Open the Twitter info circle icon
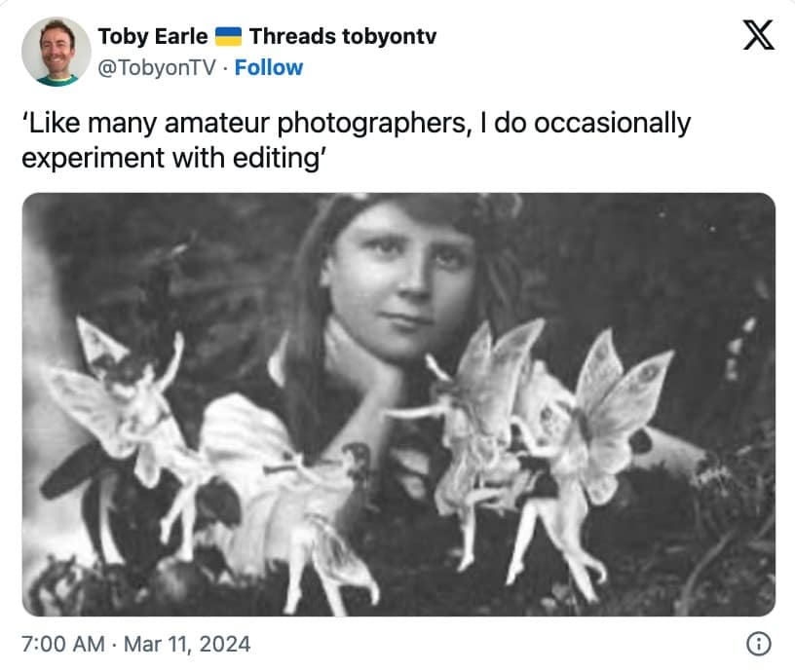The image size is (795, 672). (x=758, y=644)
